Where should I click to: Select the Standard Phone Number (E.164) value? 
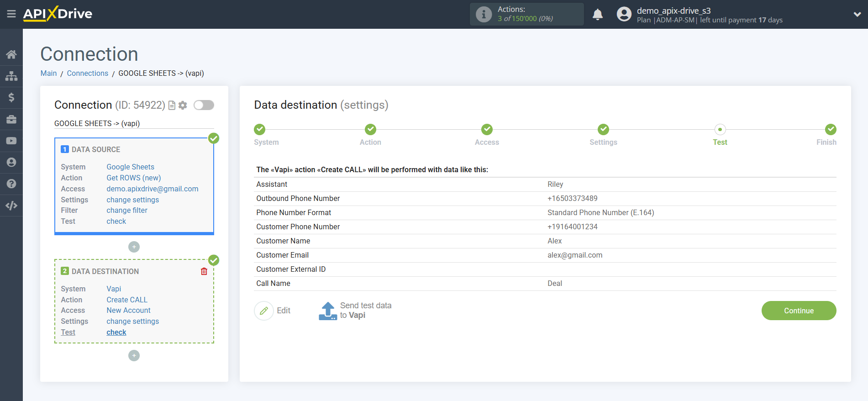[601, 212]
